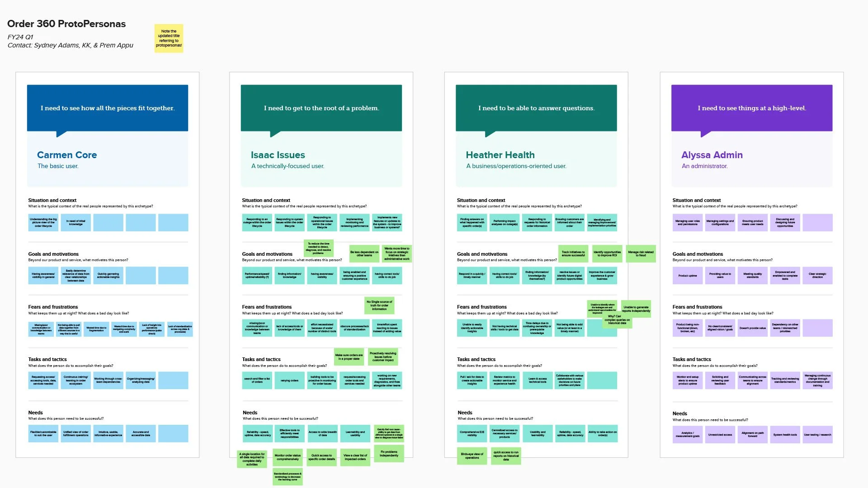This screenshot has height=488, width=868.
Task: Select 'Birds-eye view of operations' sticky
Action: [x=472, y=455]
